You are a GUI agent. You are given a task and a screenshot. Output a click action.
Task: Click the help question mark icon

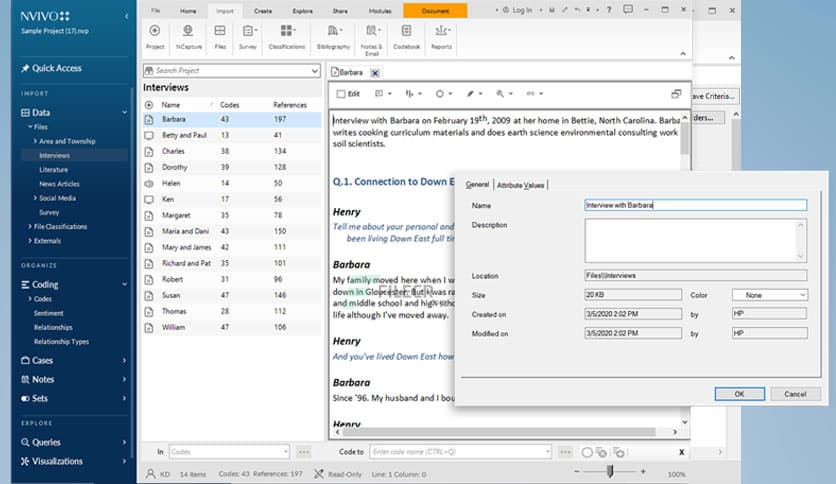[x=609, y=10]
